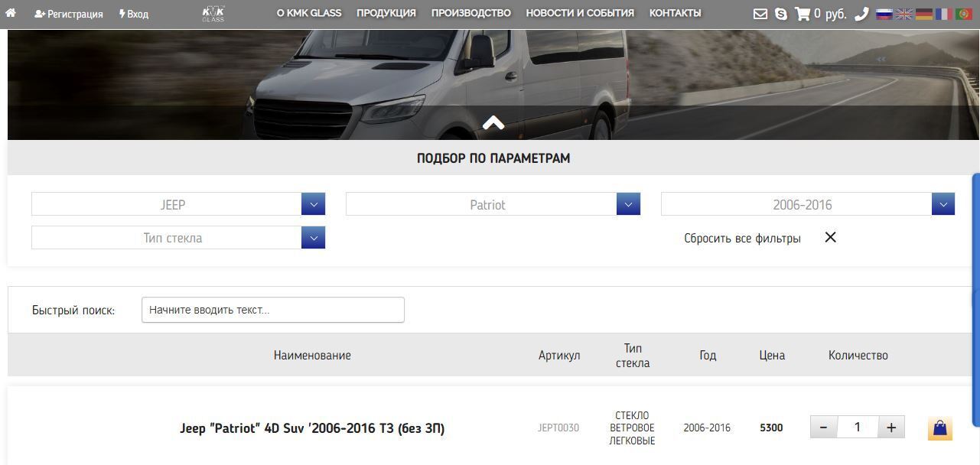Click the Артикул column header
Viewport: 980px width, 465px height.
tap(559, 355)
